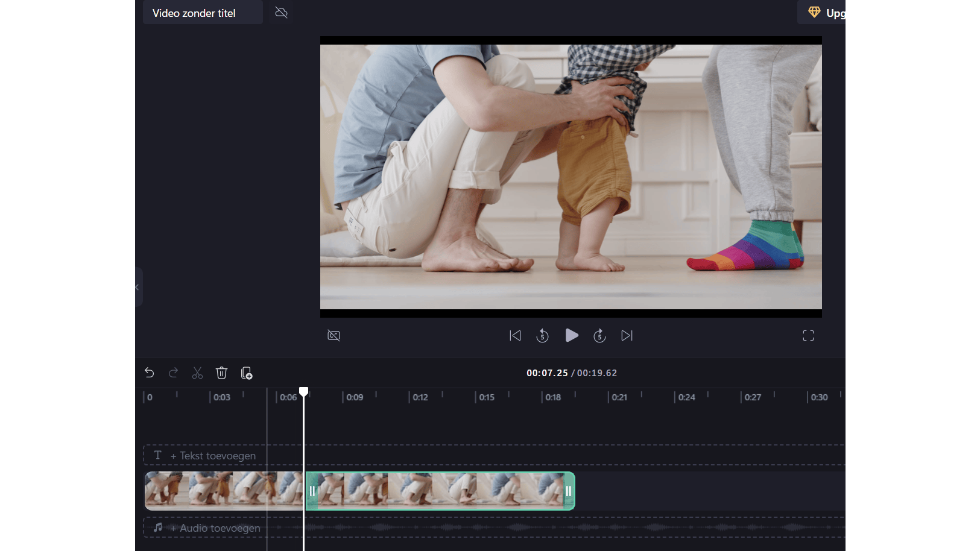Toggle the hide captions icon under preview
This screenshot has width=980, height=551.
tap(334, 336)
